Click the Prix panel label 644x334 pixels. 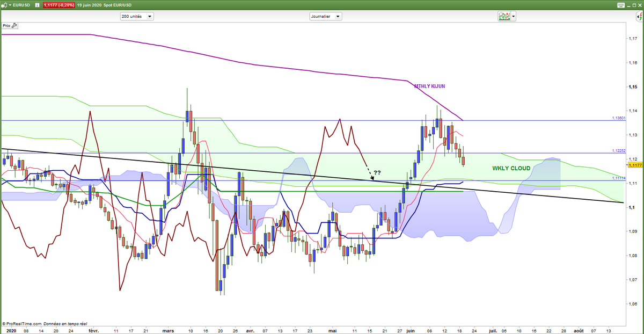(x=6, y=25)
